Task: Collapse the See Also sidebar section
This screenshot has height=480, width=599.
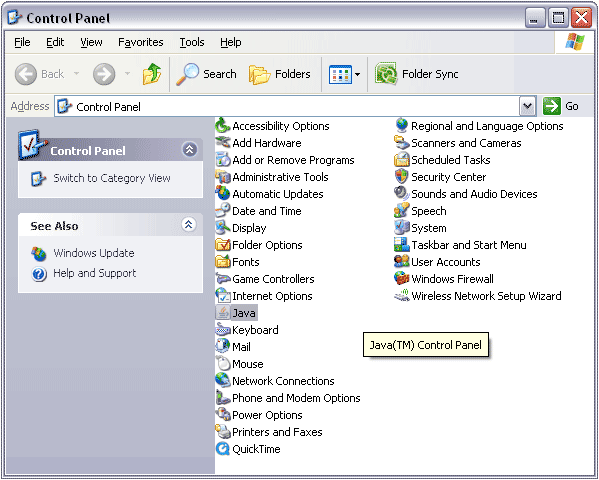Action: (x=189, y=224)
